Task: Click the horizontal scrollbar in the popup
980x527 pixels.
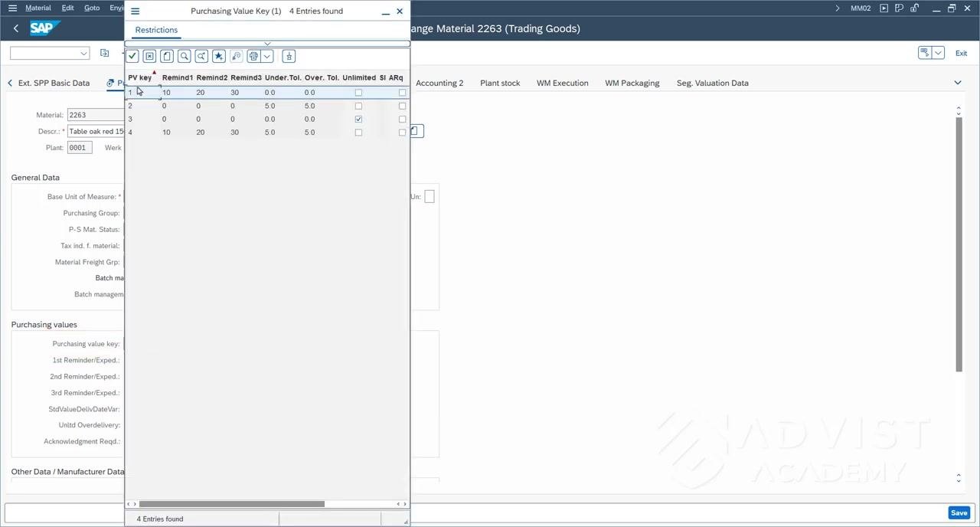Action: (231, 503)
